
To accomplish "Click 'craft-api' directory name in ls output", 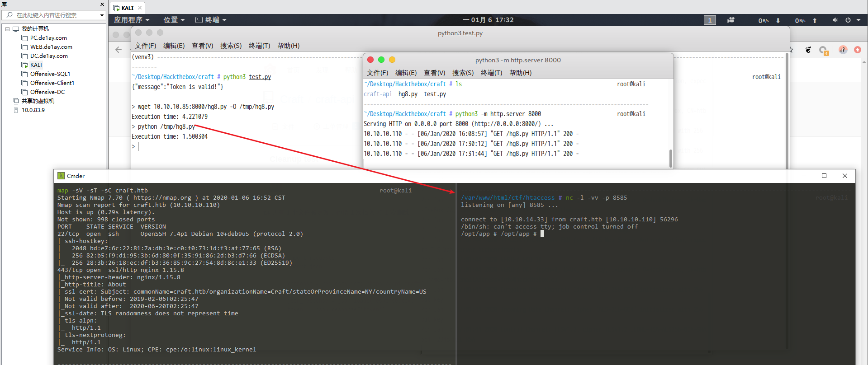I will coord(378,94).
